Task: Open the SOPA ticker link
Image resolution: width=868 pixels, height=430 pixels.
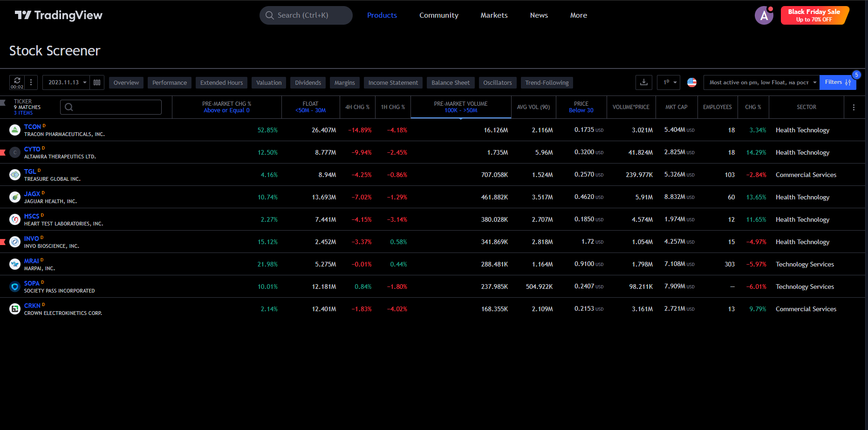Action: click(32, 283)
